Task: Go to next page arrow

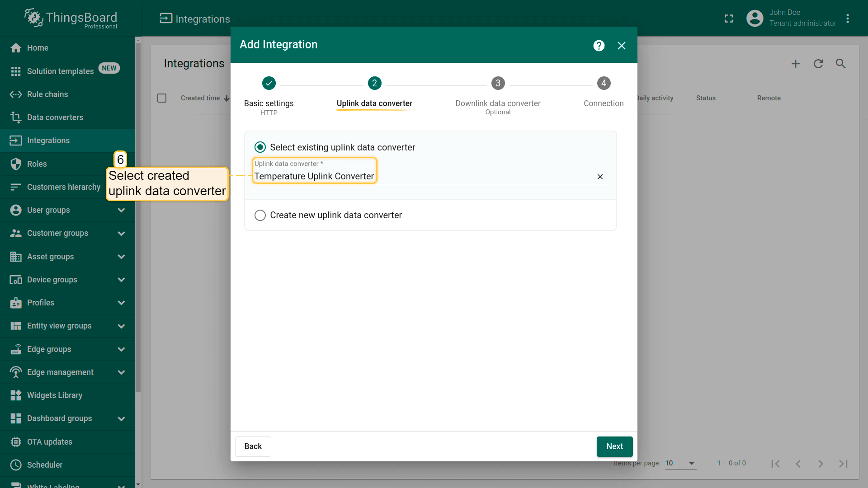Action: pyautogui.click(x=821, y=464)
